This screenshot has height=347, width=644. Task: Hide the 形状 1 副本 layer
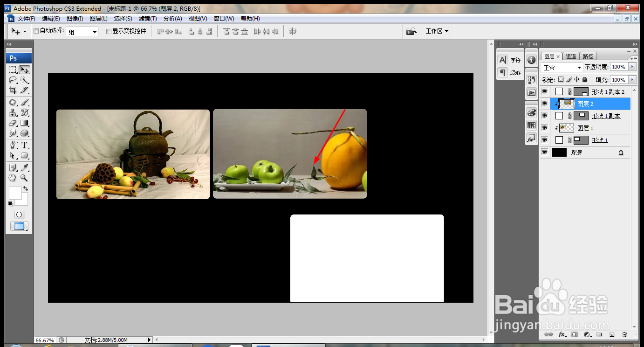[x=544, y=116]
